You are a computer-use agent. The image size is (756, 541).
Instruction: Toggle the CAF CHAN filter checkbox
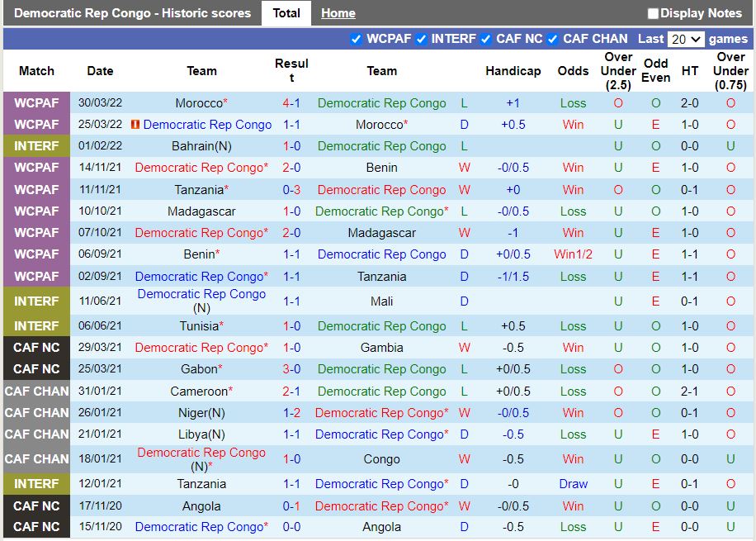(x=553, y=39)
